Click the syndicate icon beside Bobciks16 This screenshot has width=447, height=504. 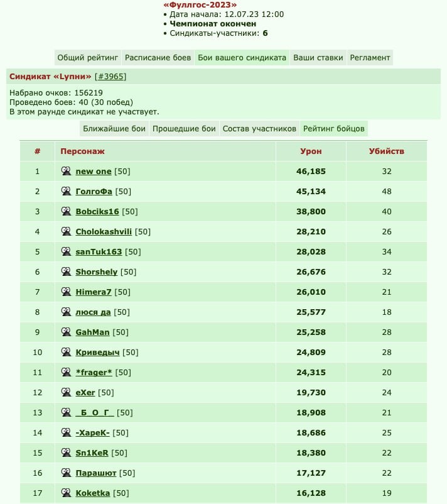coord(66,211)
